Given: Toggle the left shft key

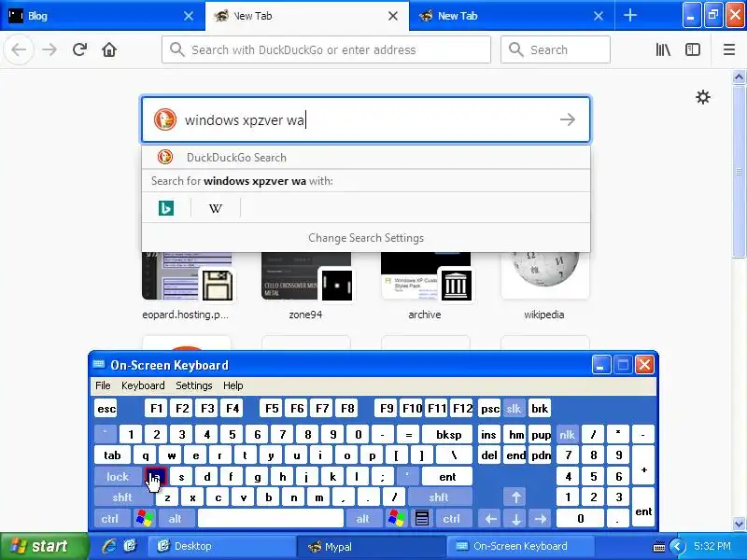Looking at the screenshot, I should coord(122,497).
